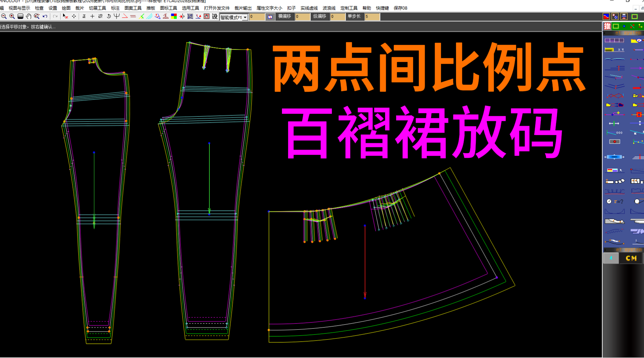Select the hand pan tool

pos(29,16)
